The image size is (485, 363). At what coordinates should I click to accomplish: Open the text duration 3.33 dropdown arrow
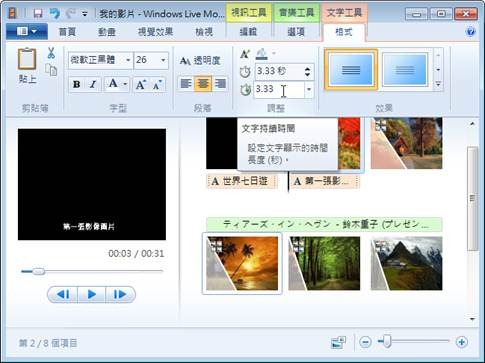[309, 89]
